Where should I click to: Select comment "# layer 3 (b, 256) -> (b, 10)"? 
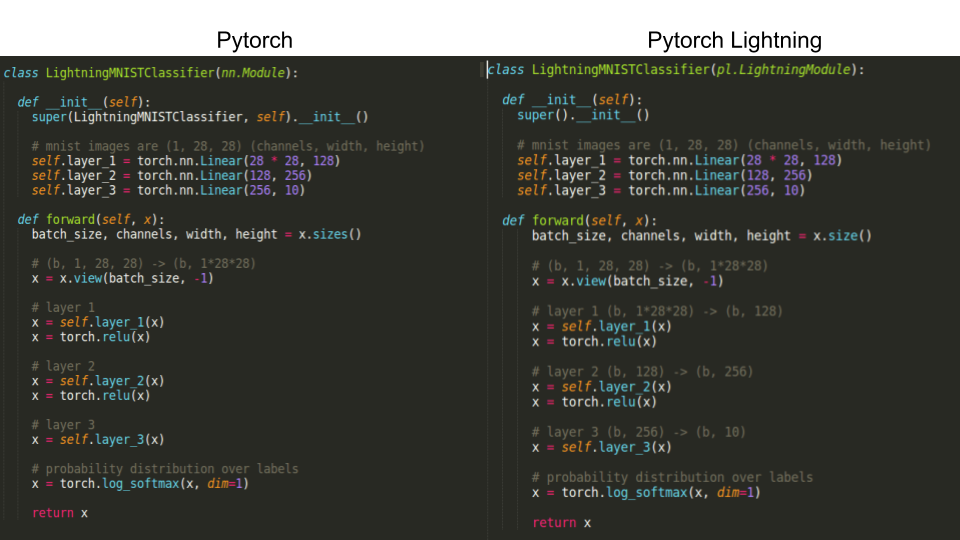[x=639, y=432]
